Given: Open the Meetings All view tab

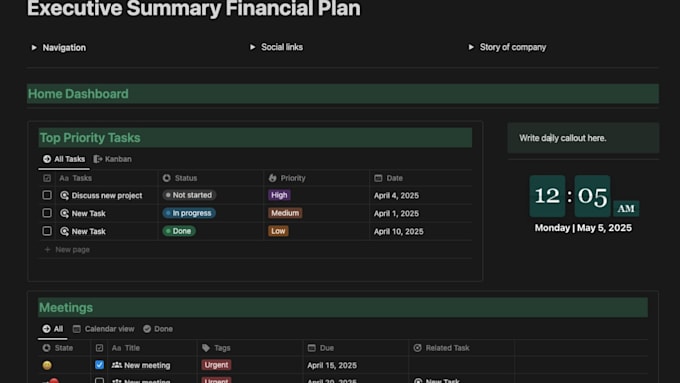Looking at the screenshot, I should tap(52, 329).
